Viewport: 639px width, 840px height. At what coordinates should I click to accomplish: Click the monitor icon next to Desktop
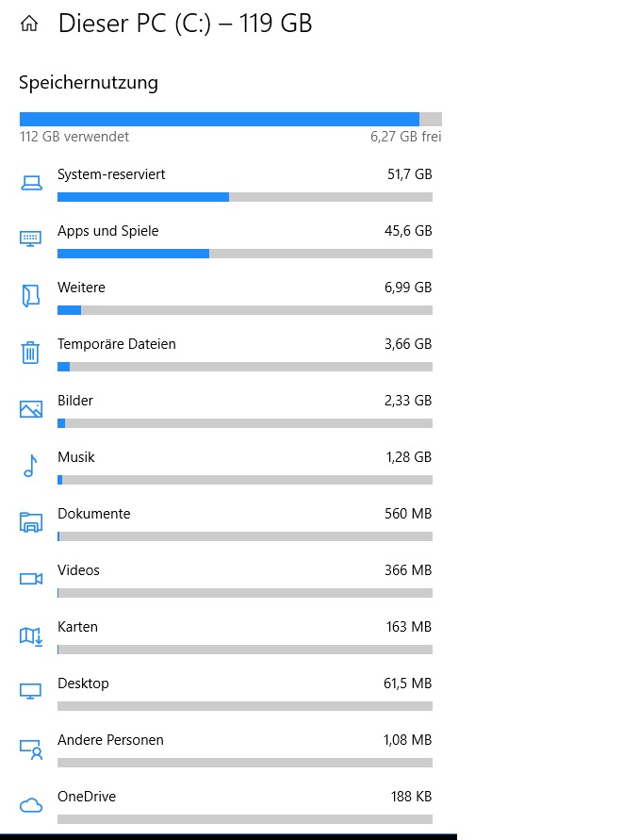point(30,691)
